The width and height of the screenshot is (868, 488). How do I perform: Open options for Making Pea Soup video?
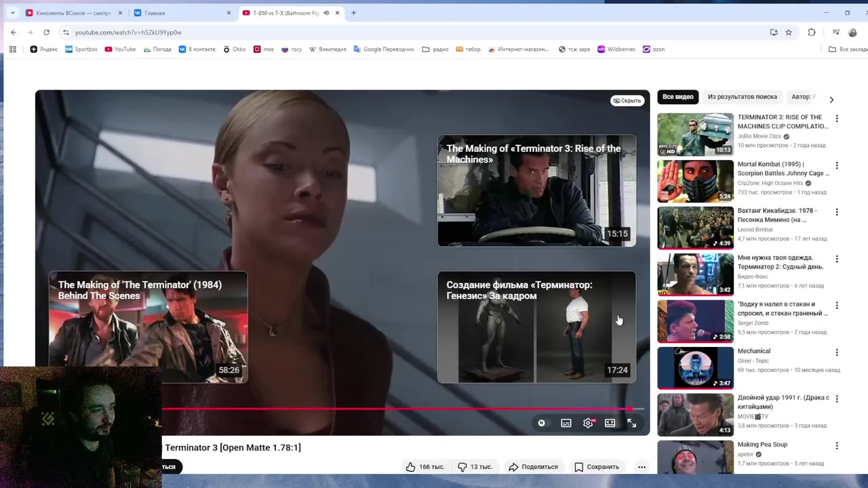pyautogui.click(x=837, y=446)
